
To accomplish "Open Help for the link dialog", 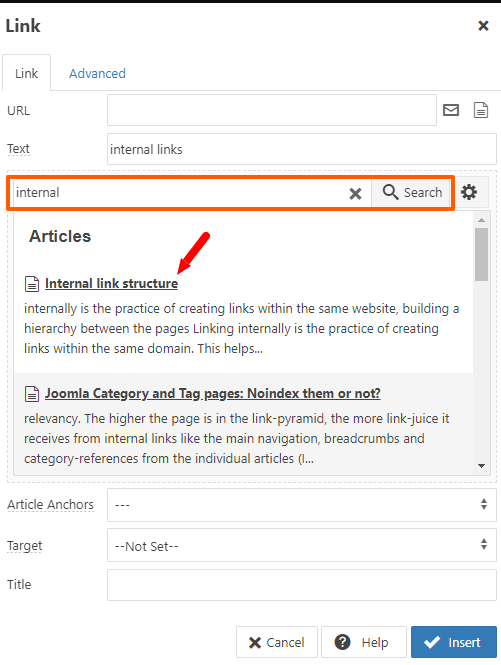I will pos(364,642).
